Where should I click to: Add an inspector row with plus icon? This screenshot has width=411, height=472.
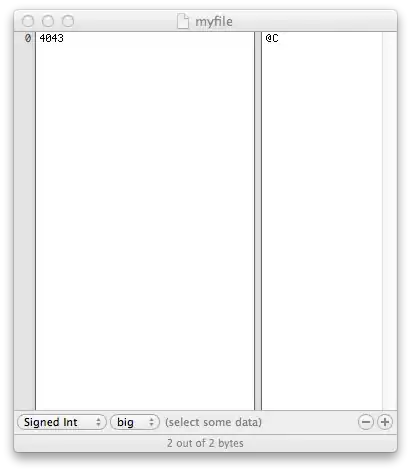click(x=385, y=422)
